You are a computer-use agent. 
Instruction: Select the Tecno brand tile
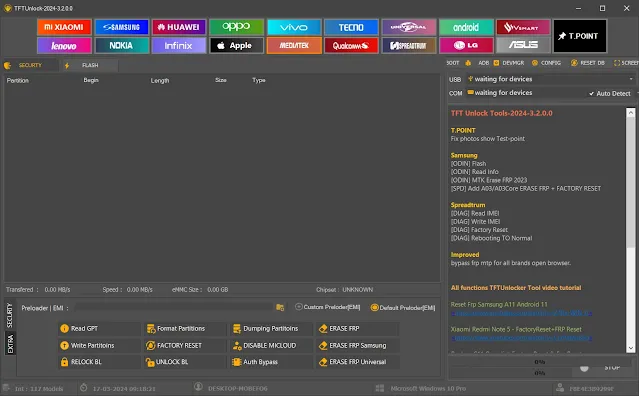(x=351, y=27)
